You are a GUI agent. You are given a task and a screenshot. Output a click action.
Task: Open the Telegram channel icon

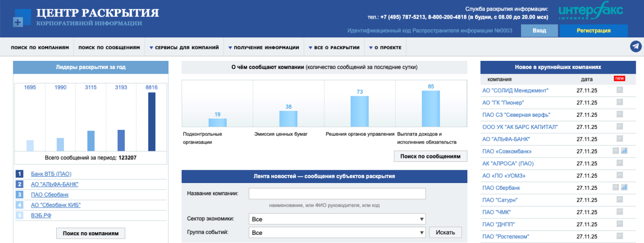point(635,47)
